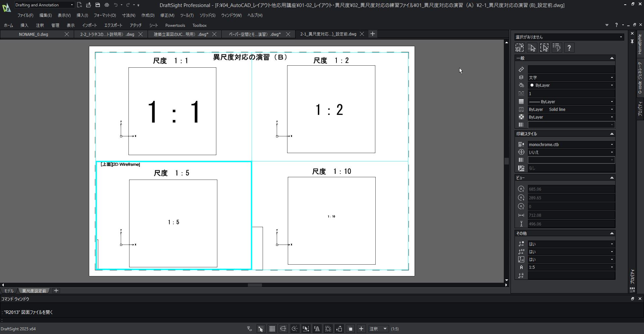The width and height of the screenshot is (644, 334).
Task: Click the 1:5 scale text in viewport
Action: point(173,222)
